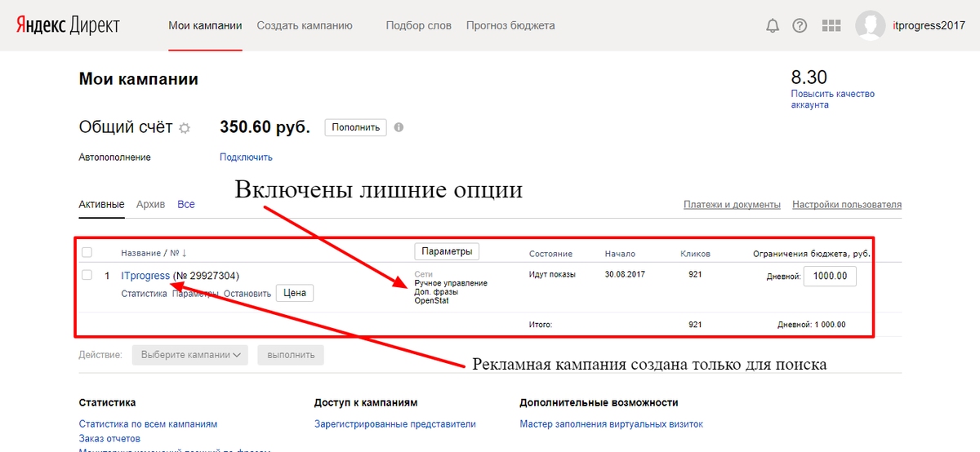980x452 pixels.
Task: Sort the list by the Название / № header
Action: click(154, 254)
